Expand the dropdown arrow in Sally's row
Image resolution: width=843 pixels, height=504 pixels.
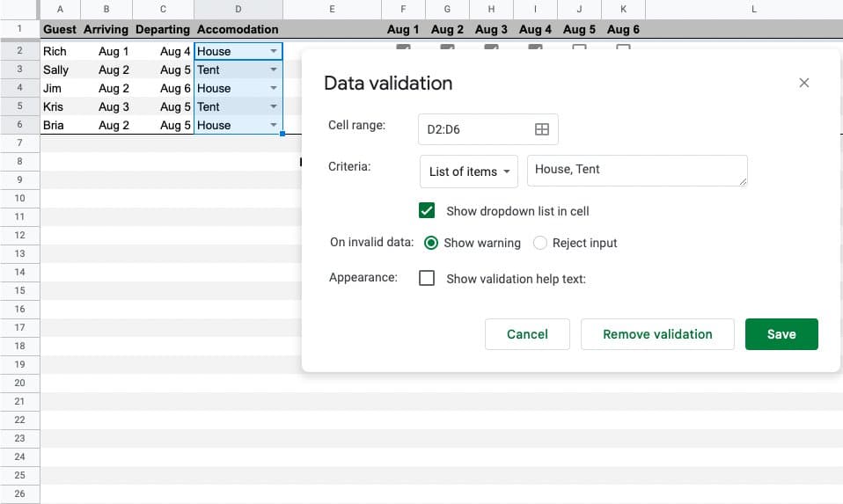click(273, 69)
